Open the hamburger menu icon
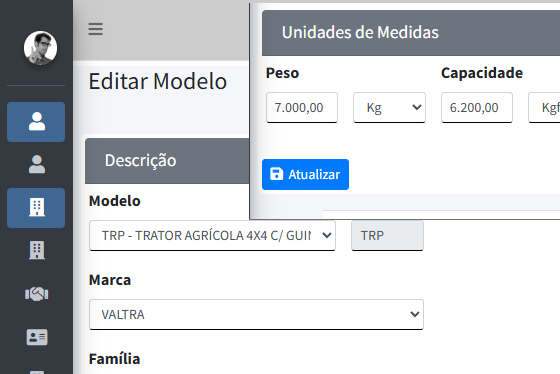Screen dimensions: 560x374 [96, 29]
